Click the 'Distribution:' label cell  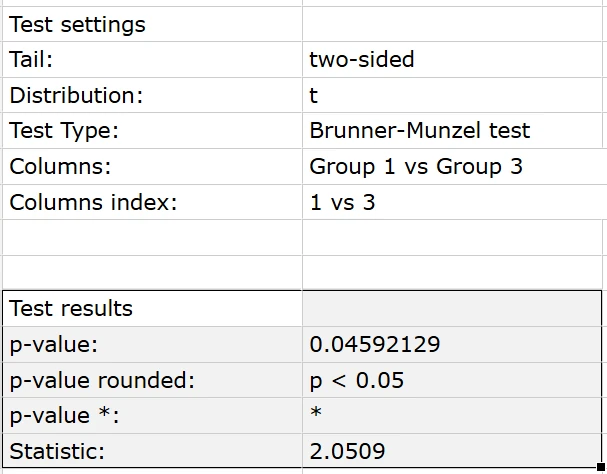coord(152,95)
